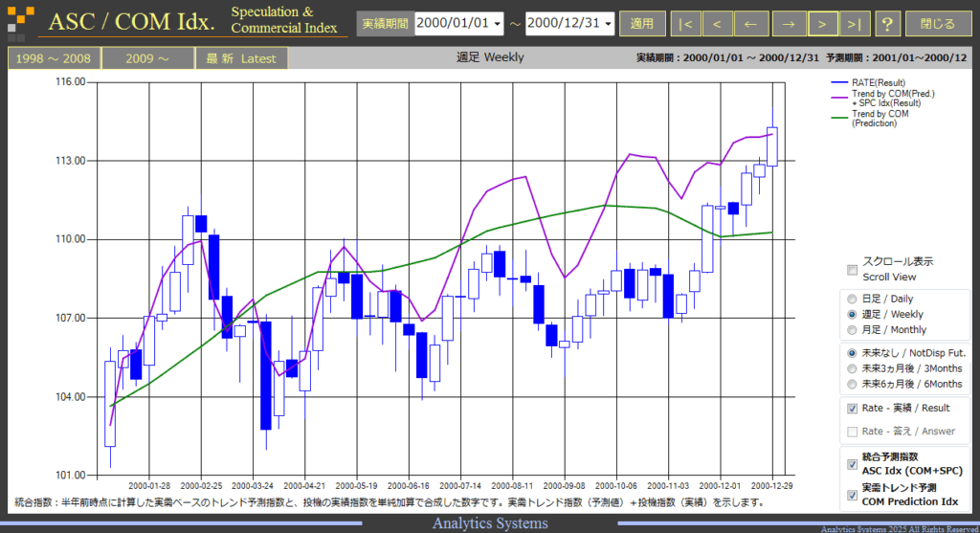Click the 2000-12-29 axis date label
The image size is (980, 533).
coord(772,486)
